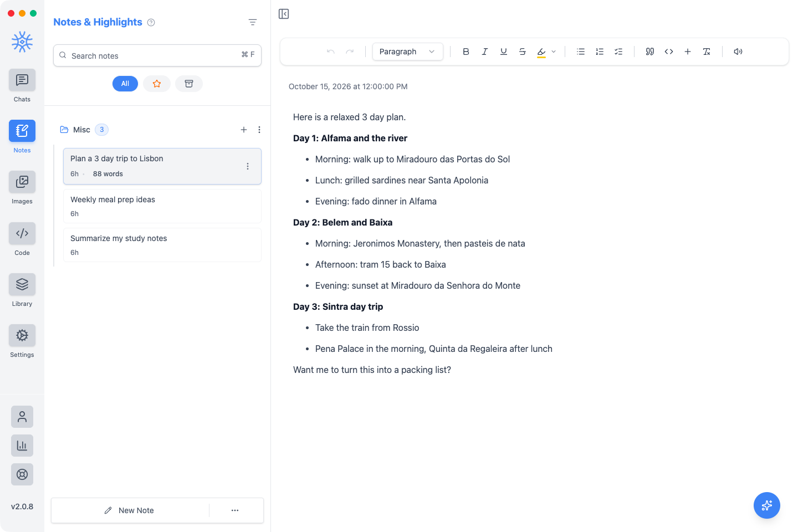Viewport: 798px width, 532px height.
Task: Show archived notes filter
Action: (189, 84)
